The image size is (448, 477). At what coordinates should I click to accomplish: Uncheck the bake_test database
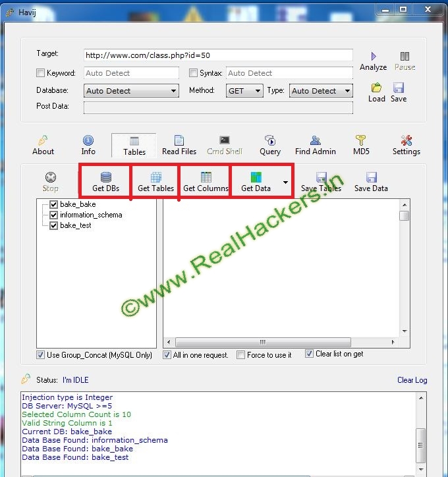[53, 225]
